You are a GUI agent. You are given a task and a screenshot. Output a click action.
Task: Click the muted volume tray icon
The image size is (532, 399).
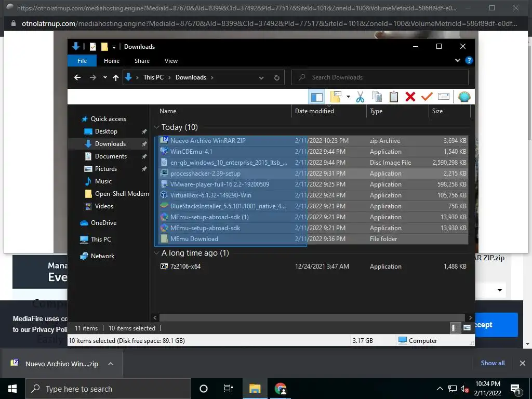pos(464,389)
